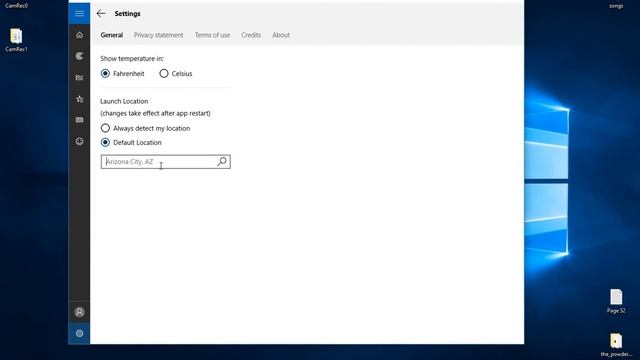Click the search magnifier in location box

(222, 162)
